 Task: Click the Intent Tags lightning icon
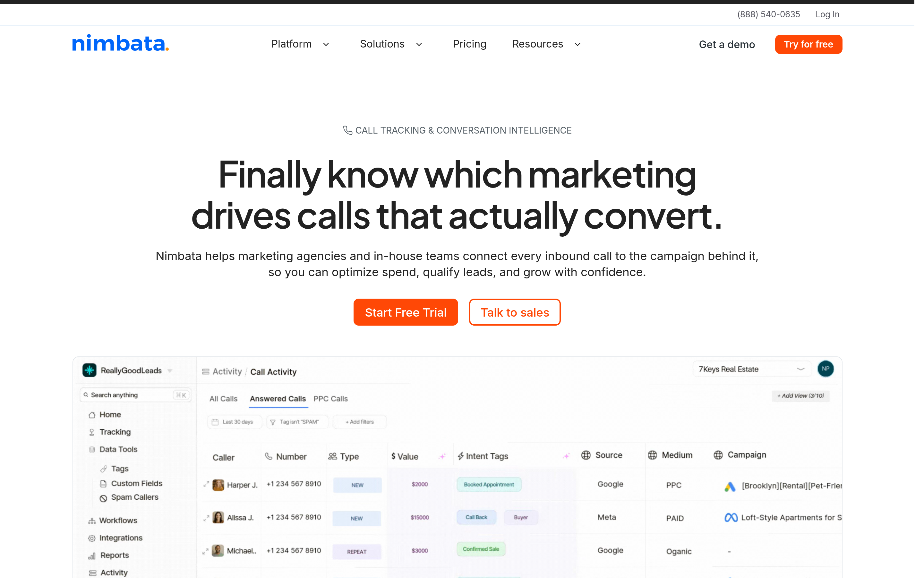(x=460, y=456)
